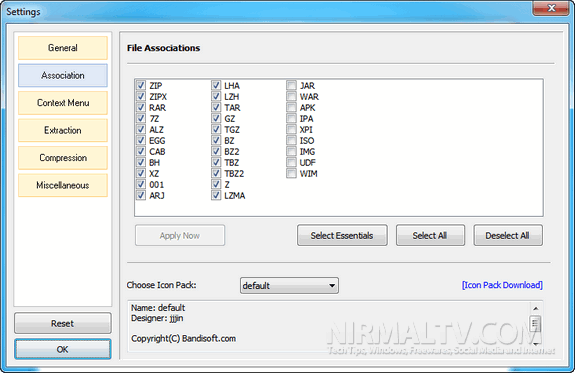Uncheck the TBZ2 checkbox
575x373 pixels.
(216, 173)
